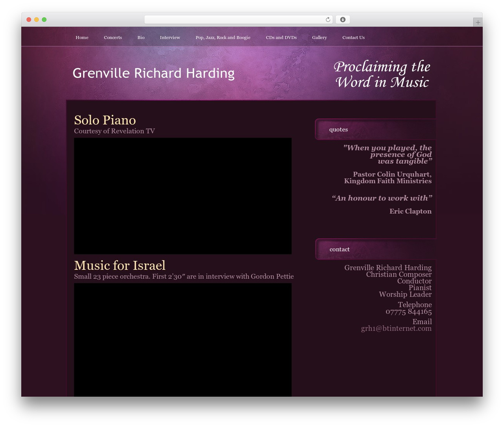This screenshot has height=427, width=504.
Task: Click the Grenville Richard Harding site title
Action: (x=154, y=73)
